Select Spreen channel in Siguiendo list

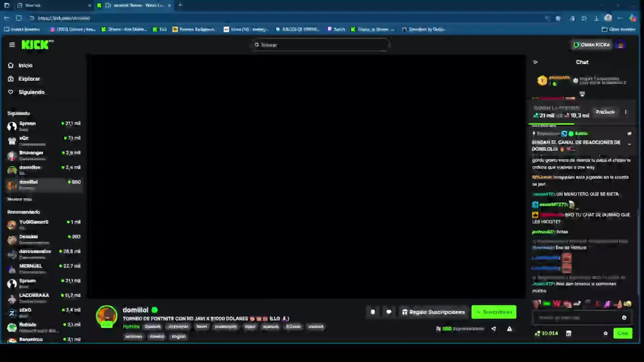pos(44,126)
